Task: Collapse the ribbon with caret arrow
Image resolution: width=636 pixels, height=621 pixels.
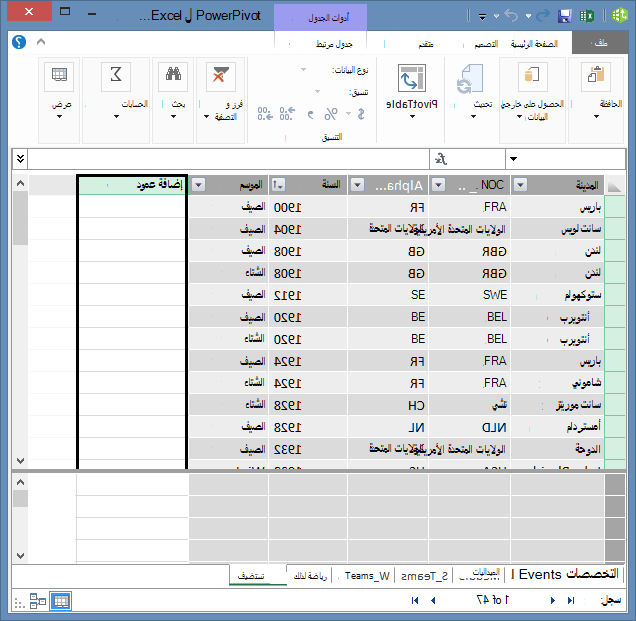Action: coord(41,41)
